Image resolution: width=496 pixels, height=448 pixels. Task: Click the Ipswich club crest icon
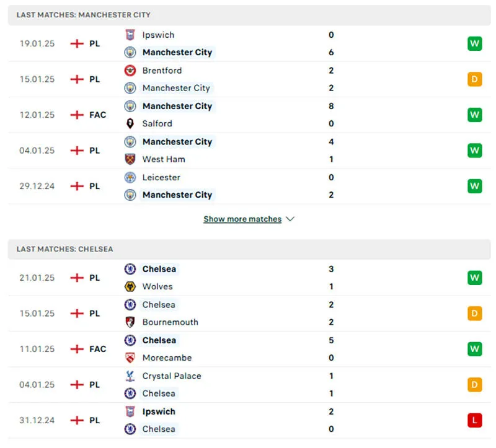(x=130, y=35)
